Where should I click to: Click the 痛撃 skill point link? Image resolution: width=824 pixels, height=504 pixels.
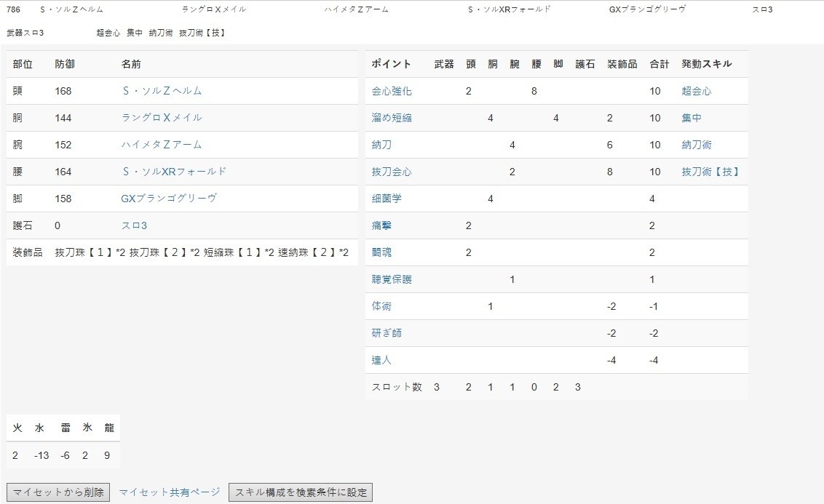coord(381,225)
